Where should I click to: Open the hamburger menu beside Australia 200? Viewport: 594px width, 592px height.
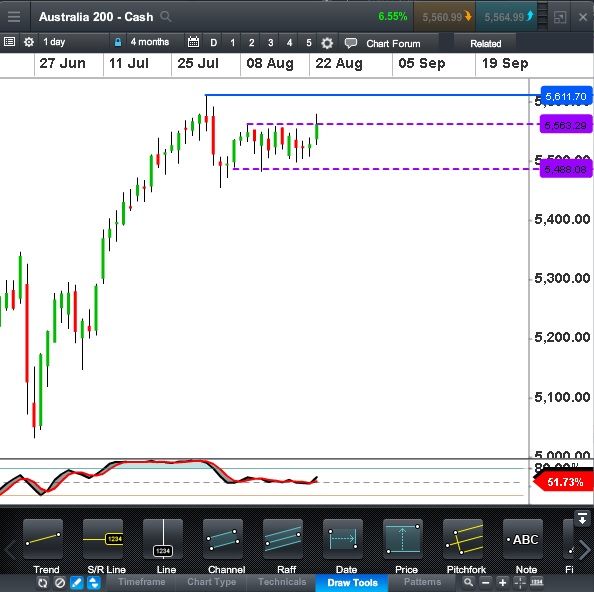[x=14, y=17]
